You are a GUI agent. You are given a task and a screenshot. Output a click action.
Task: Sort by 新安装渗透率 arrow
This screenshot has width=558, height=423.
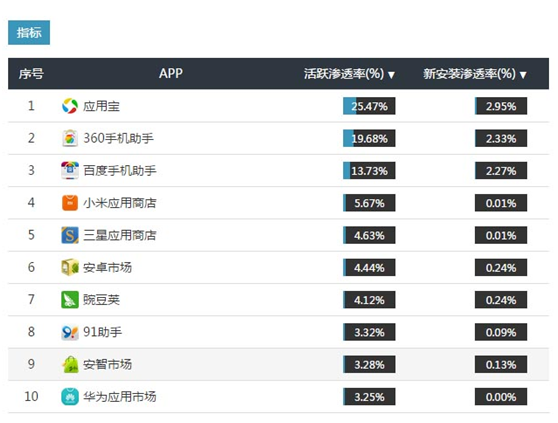tap(523, 75)
